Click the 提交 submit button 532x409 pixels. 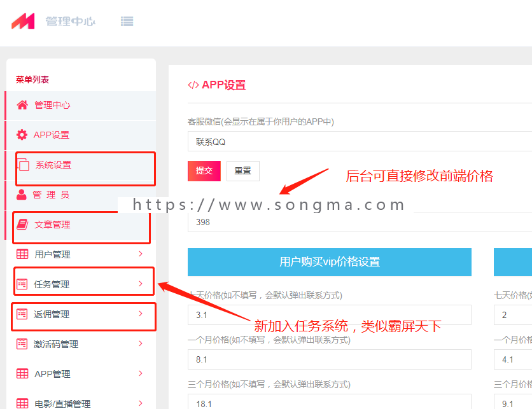click(x=204, y=171)
